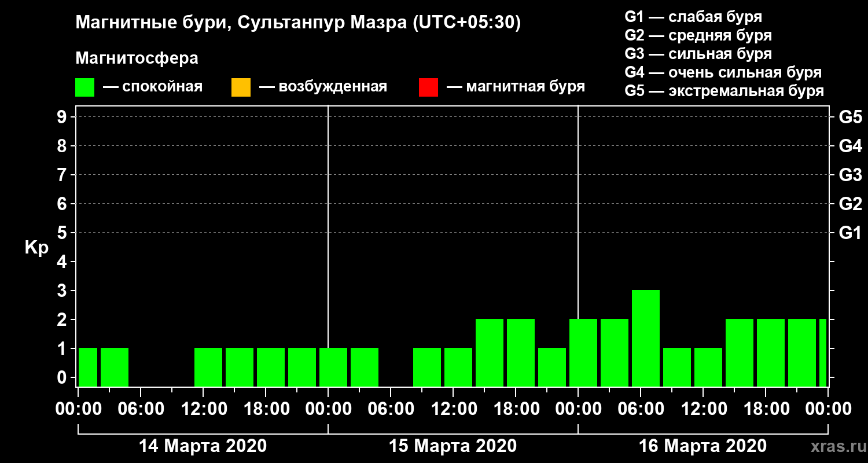The image size is (868, 463).
Task: Click the G5 label on the right axis
Action: pyautogui.click(x=850, y=117)
